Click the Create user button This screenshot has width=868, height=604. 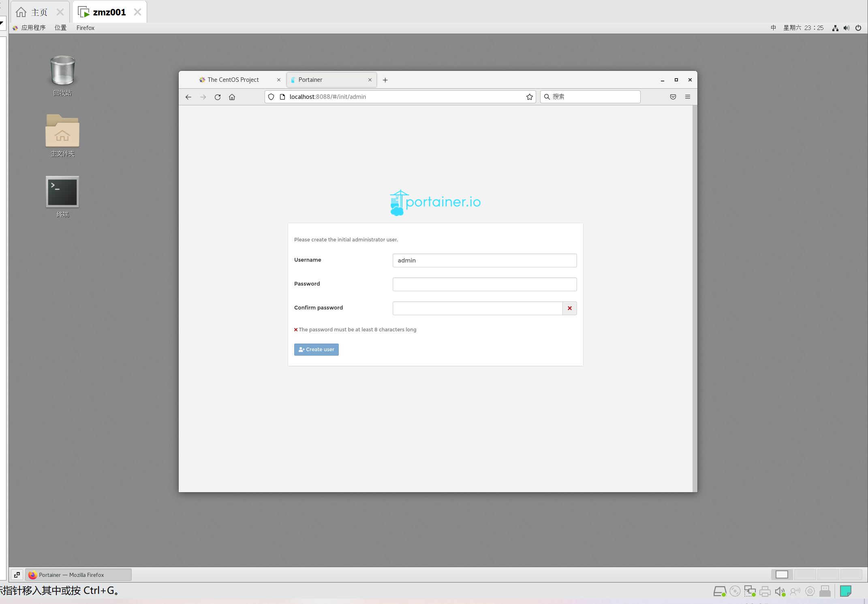point(316,350)
